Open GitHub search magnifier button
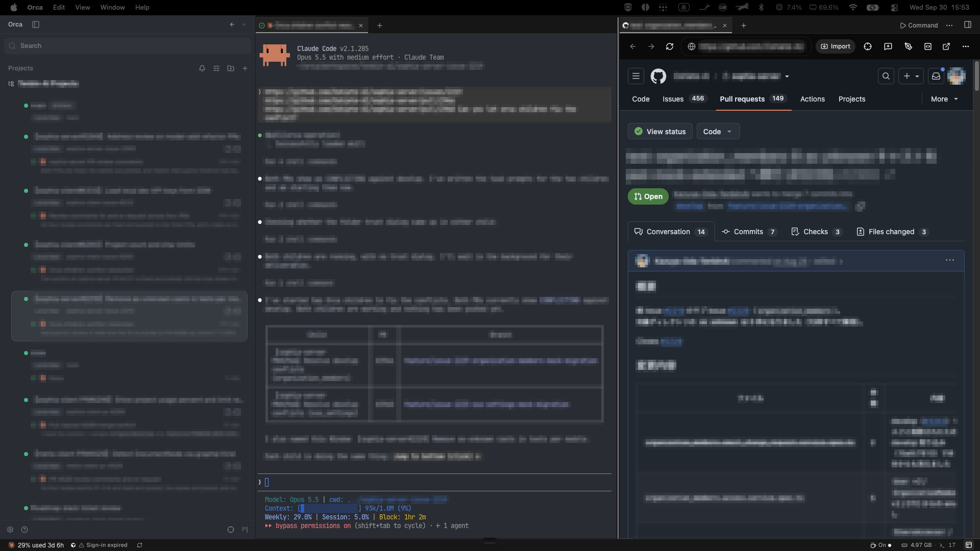Viewport: 980px width, 551px height. coord(886,76)
